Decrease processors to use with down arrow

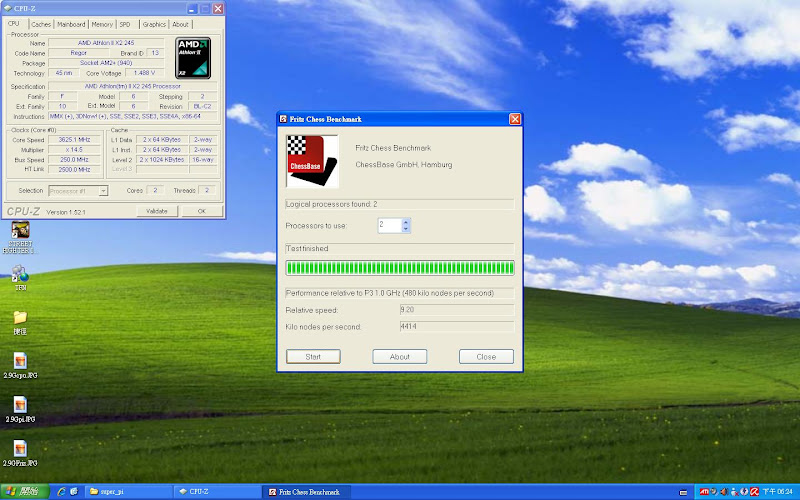[406, 229]
